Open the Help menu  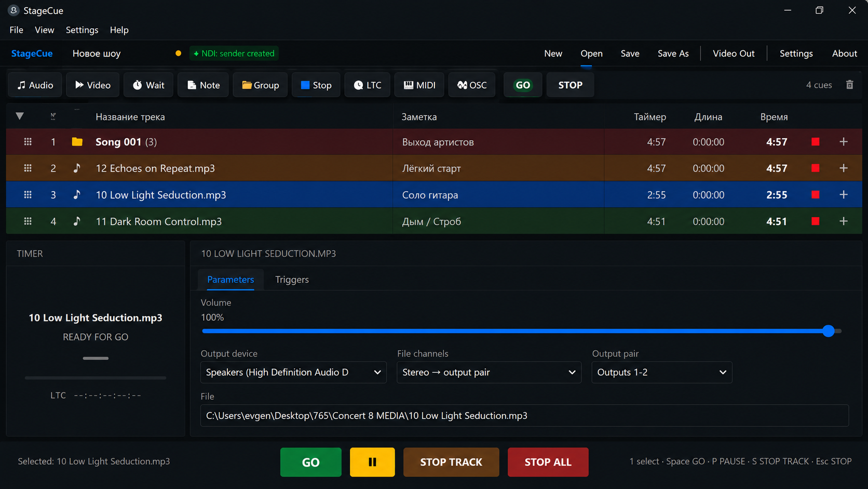[x=119, y=30]
